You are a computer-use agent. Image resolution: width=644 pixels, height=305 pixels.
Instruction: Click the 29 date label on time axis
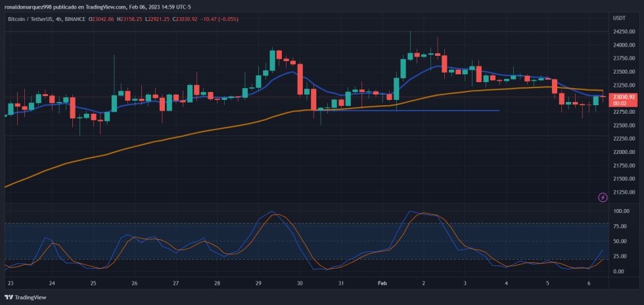(x=258, y=283)
